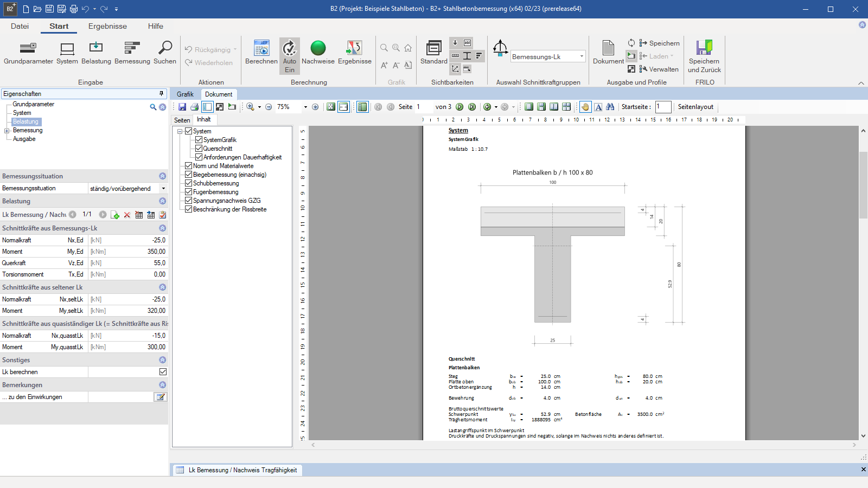This screenshot has height=488, width=868.
Task: Select the Inhalt tab
Action: pos(204,120)
